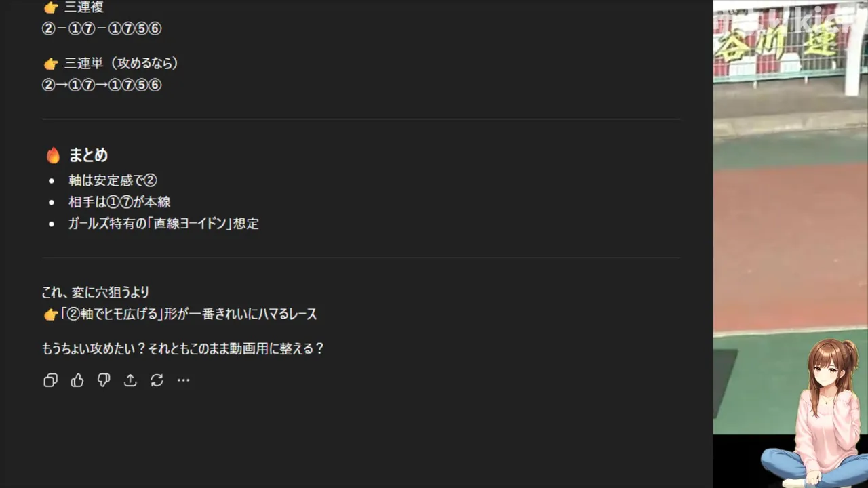The height and width of the screenshot is (488, 868).
Task: Select the bullet about 直線ヨーイドン想定
Action: click(163, 224)
